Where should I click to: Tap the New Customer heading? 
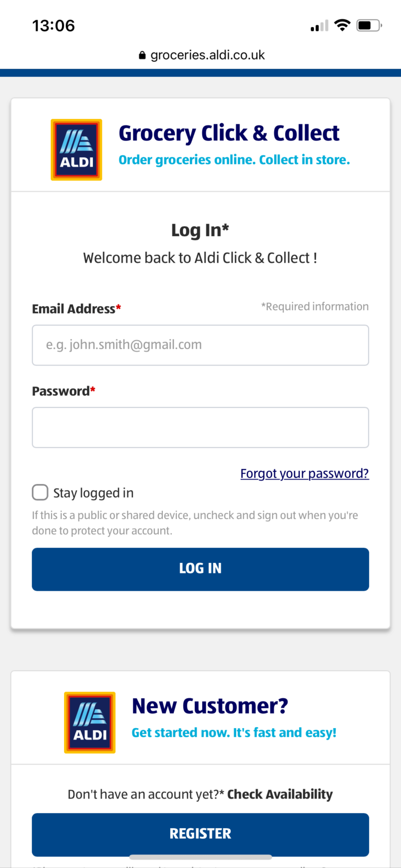coord(209,705)
